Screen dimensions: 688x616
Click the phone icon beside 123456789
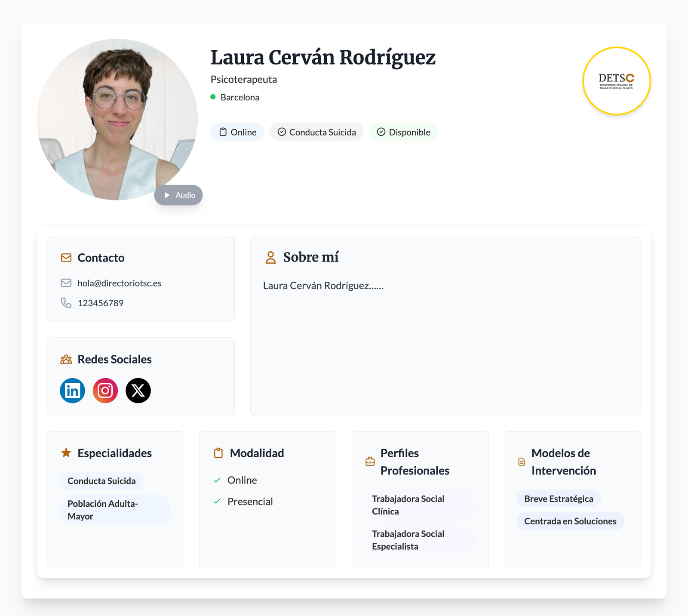tap(66, 303)
